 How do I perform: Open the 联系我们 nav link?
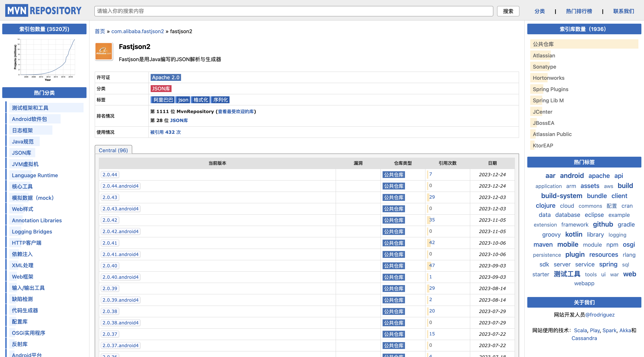[x=623, y=11]
